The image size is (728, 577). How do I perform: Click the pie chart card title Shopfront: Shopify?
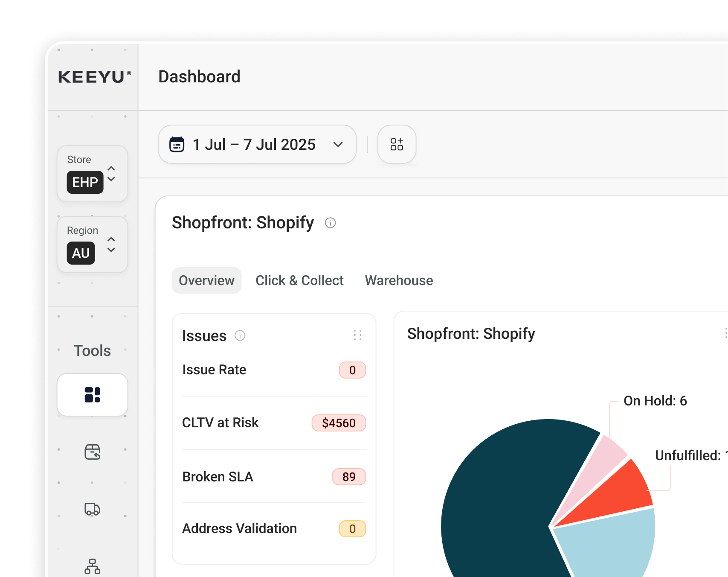[471, 334]
